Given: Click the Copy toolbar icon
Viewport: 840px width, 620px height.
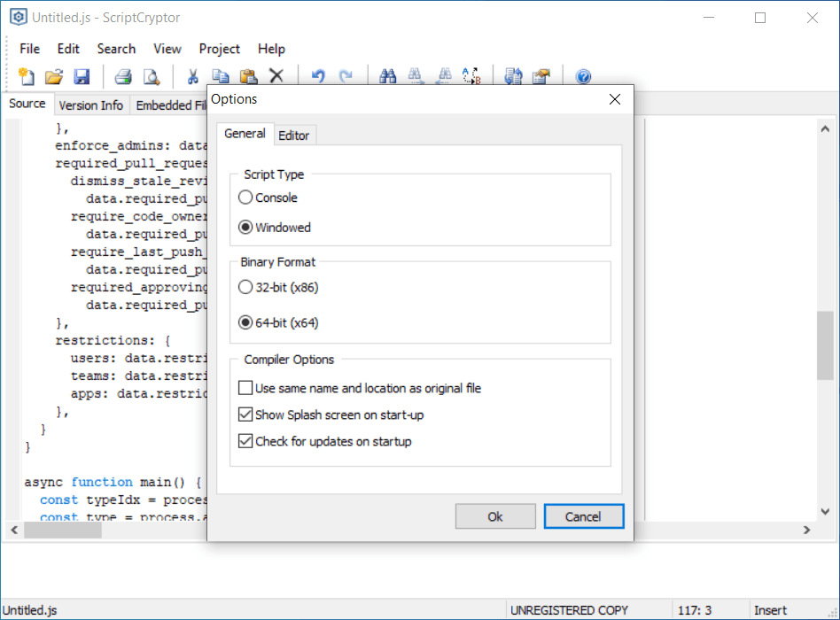Looking at the screenshot, I should [220, 76].
